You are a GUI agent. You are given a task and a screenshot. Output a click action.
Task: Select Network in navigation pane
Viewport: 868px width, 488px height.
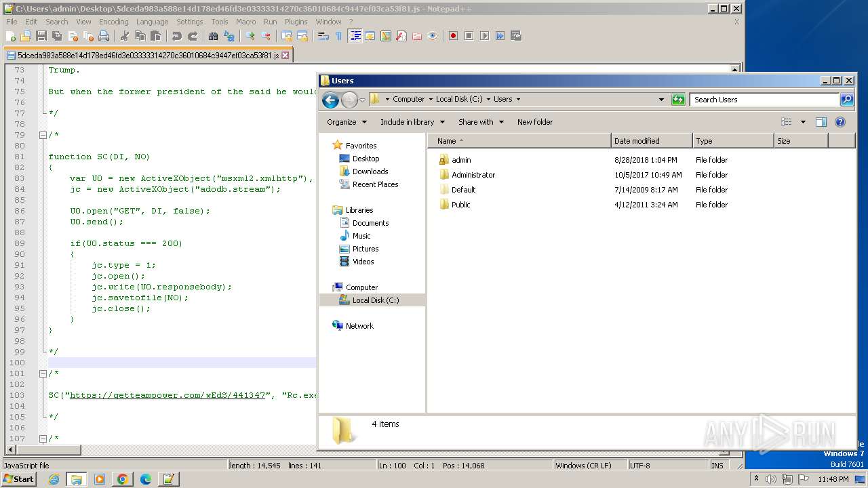coord(359,326)
